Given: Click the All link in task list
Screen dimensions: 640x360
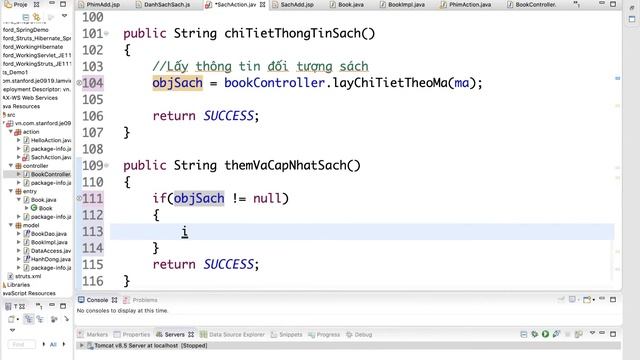Looking at the screenshot, I should [x=53, y=344].
